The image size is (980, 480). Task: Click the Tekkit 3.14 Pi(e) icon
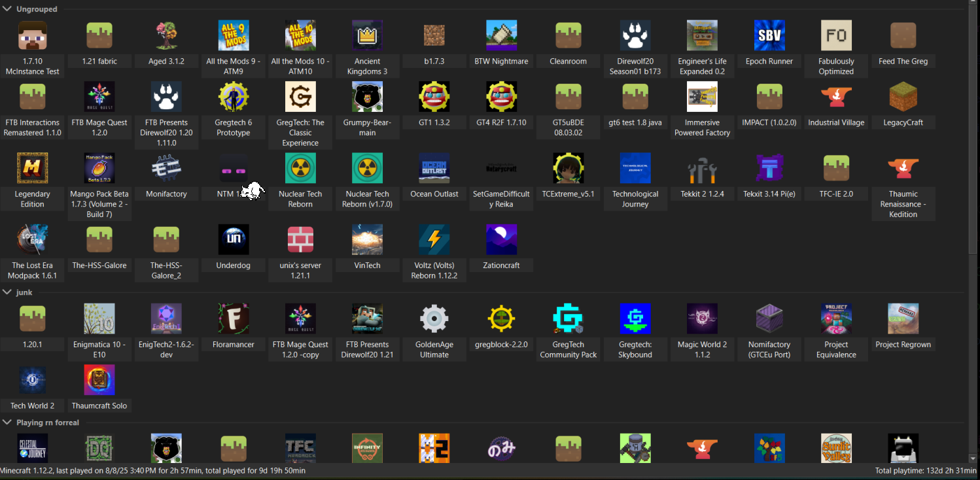pyautogui.click(x=769, y=168)
